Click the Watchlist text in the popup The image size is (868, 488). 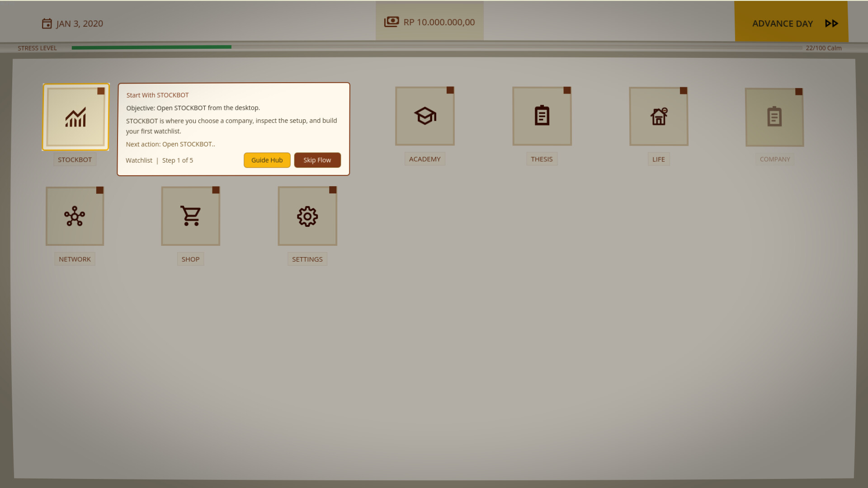139,160
